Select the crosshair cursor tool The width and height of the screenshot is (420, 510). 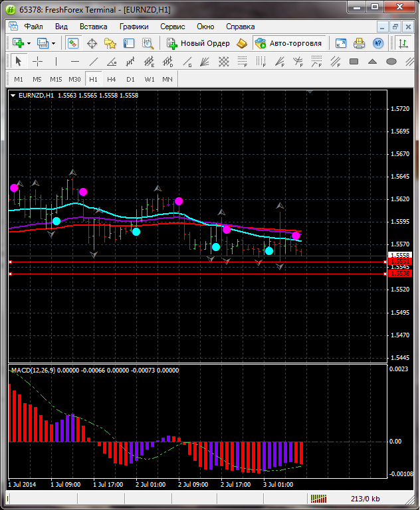coord(37,62)
